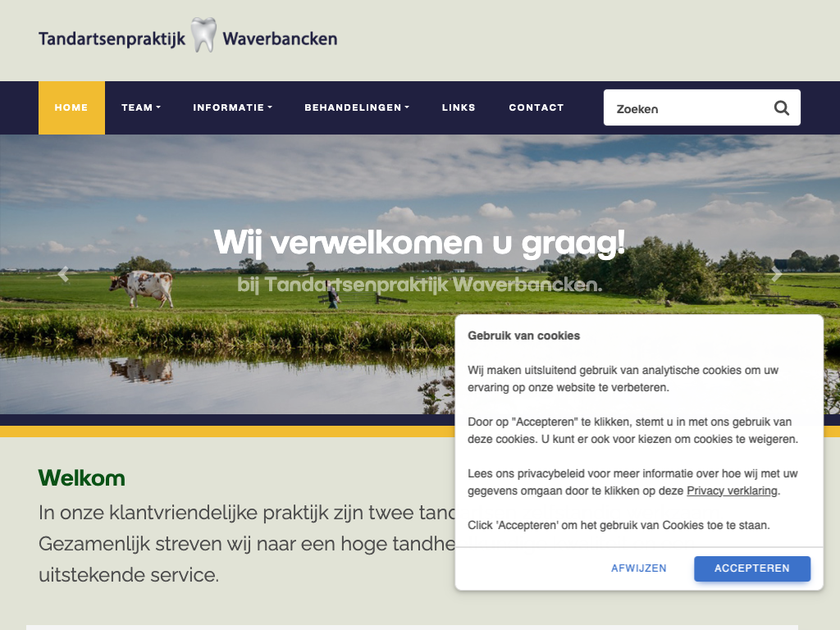The width and height of the screenshot is (840, 630).
Task: Advance carousel with right arrow
Action: 776,275
